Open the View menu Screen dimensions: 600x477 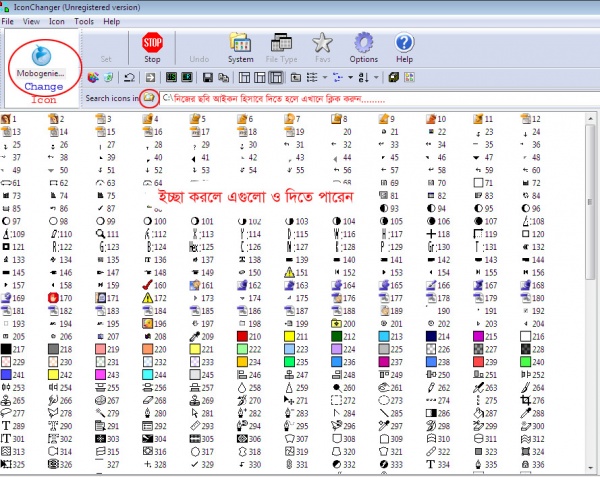pyautogui.click(x=32, y=20)
